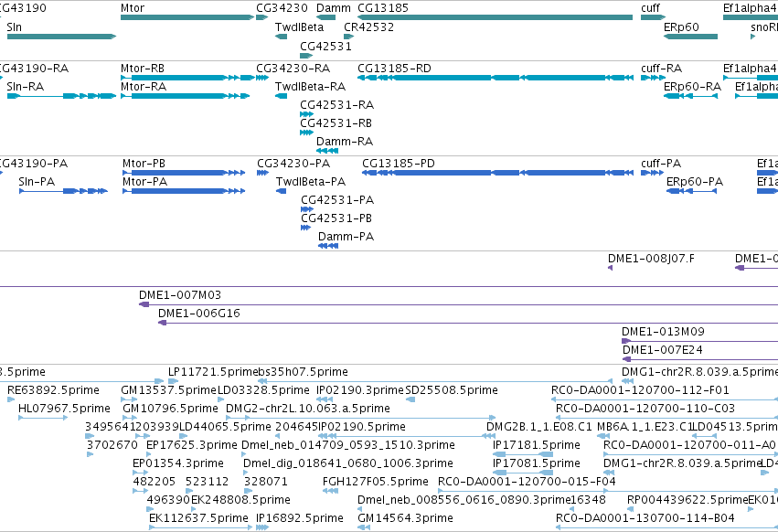Open the Damm gene label
Viewport: 778px width, 532px height.
click(x=334, y=8)
